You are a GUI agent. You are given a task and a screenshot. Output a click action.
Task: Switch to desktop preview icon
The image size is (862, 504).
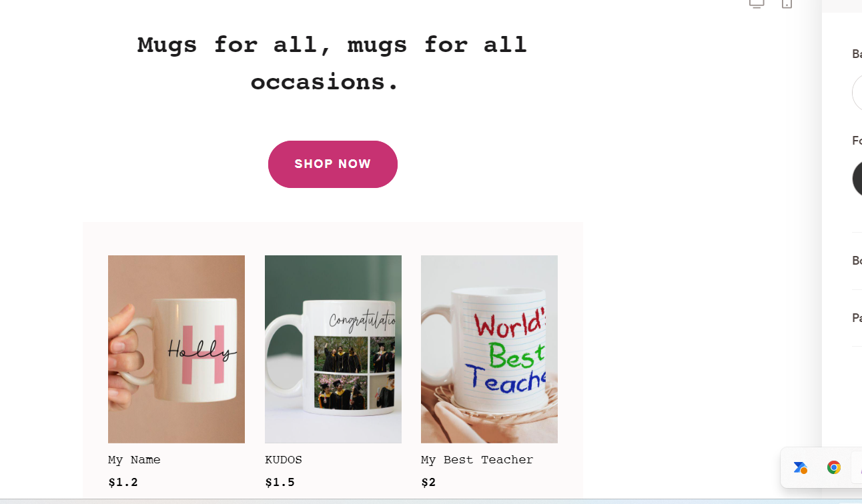[x=757, y=3]
